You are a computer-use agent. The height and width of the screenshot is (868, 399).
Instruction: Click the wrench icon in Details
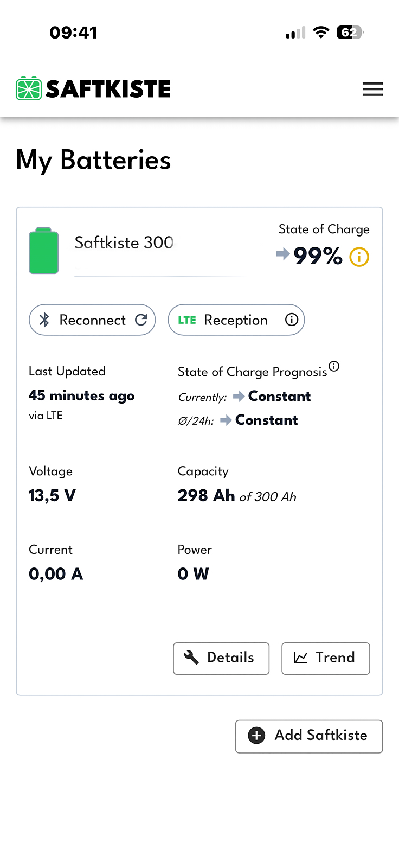pos(191,658)
